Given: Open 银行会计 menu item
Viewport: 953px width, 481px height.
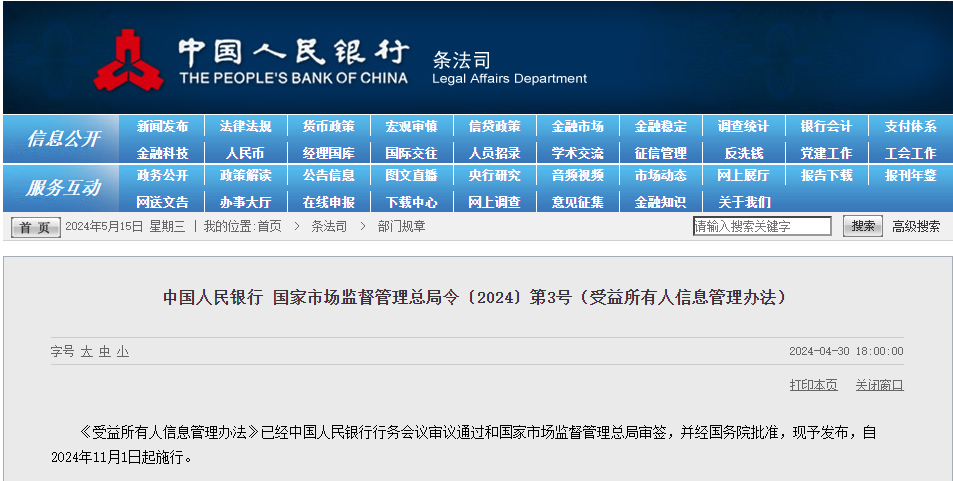Looking at the screenshot, I should [827, 126].
